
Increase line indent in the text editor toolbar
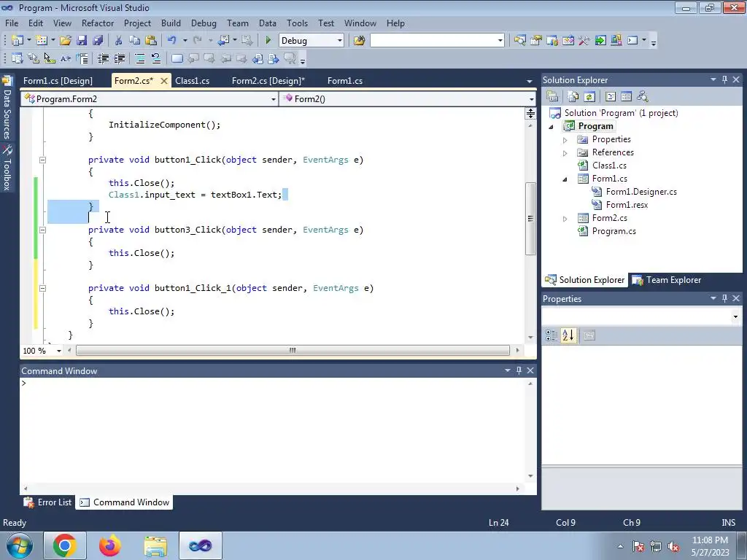[119, 58]
